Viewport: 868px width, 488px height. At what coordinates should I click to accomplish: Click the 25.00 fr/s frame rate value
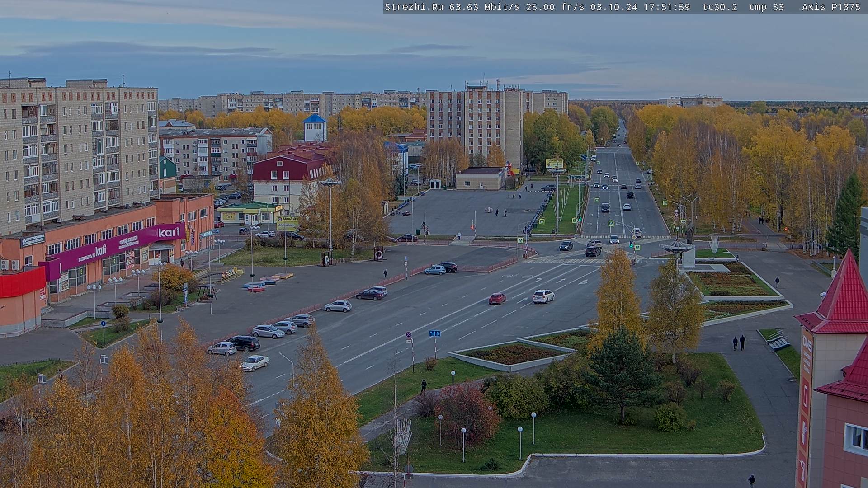(x=555, y=7)
